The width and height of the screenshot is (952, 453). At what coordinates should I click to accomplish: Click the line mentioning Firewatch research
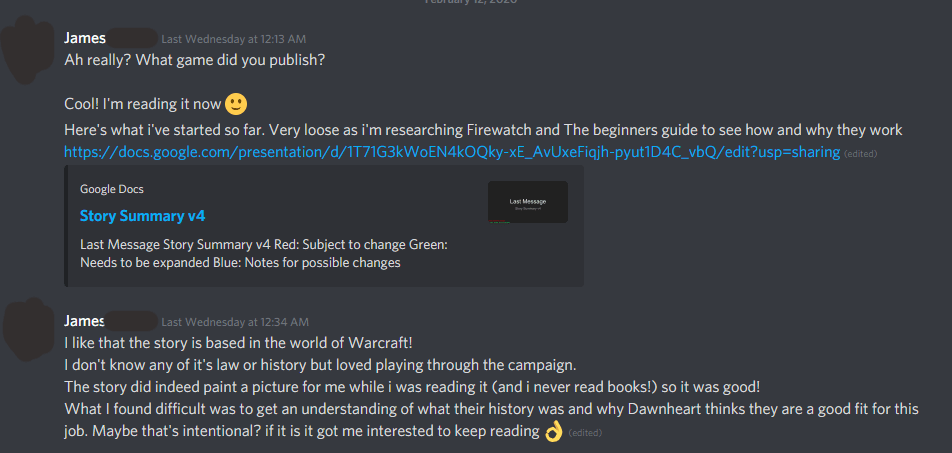click(x=483, y=130)
